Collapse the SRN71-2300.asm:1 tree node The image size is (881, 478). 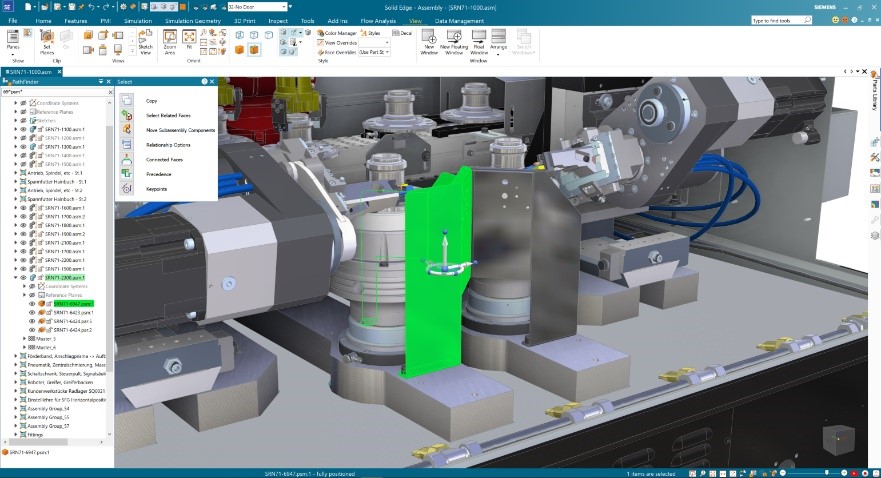16,277
